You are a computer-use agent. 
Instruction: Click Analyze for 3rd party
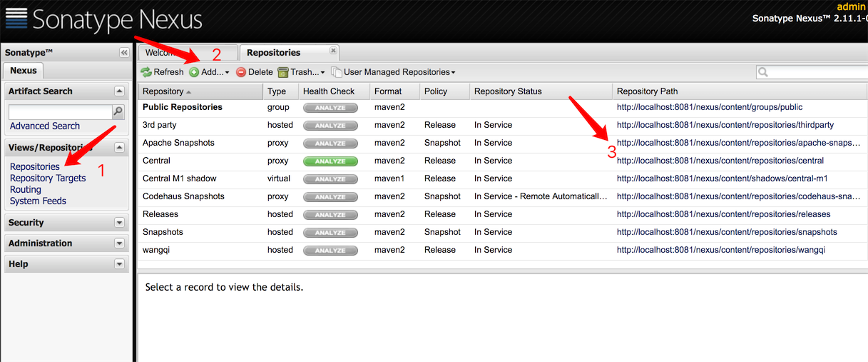coord(330,126)
